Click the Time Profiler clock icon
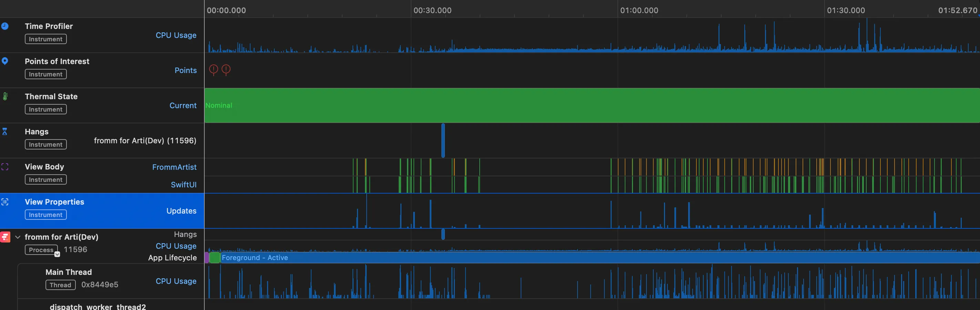This screenshot has height=310, width=980. pyautogui.click(x=5, y=26)
